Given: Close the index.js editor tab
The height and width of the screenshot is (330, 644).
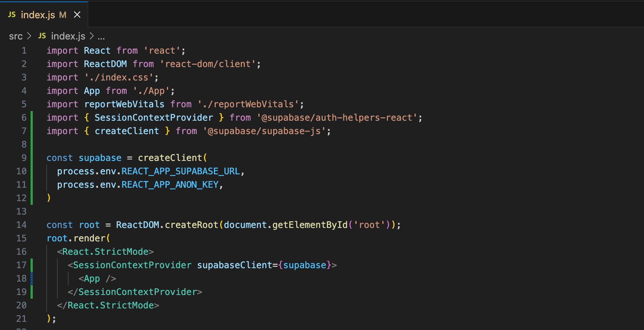Looking at the screenshot, I should click(77, 15).
